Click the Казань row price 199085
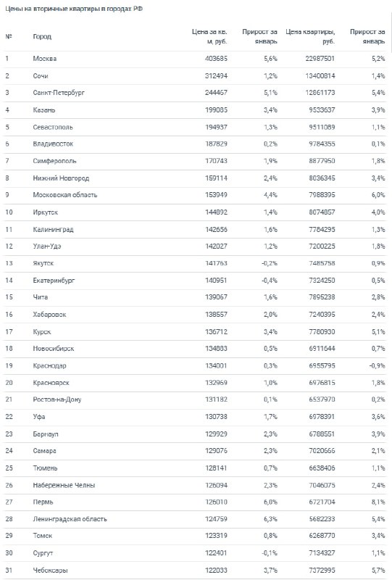This screenshot has width=392, height=580. click(217, 110)
